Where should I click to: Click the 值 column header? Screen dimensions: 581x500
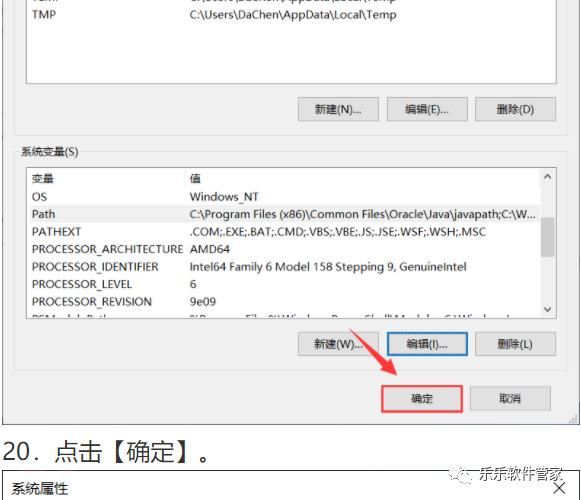362,179
